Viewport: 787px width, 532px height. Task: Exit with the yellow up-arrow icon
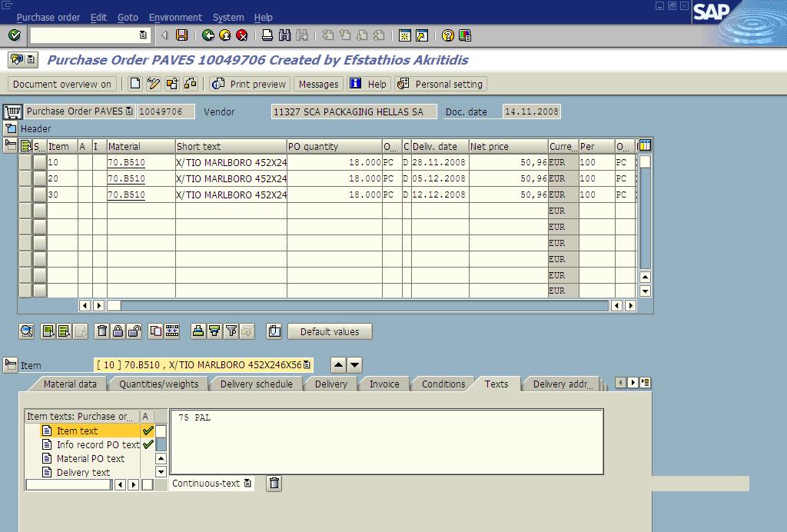225,35
